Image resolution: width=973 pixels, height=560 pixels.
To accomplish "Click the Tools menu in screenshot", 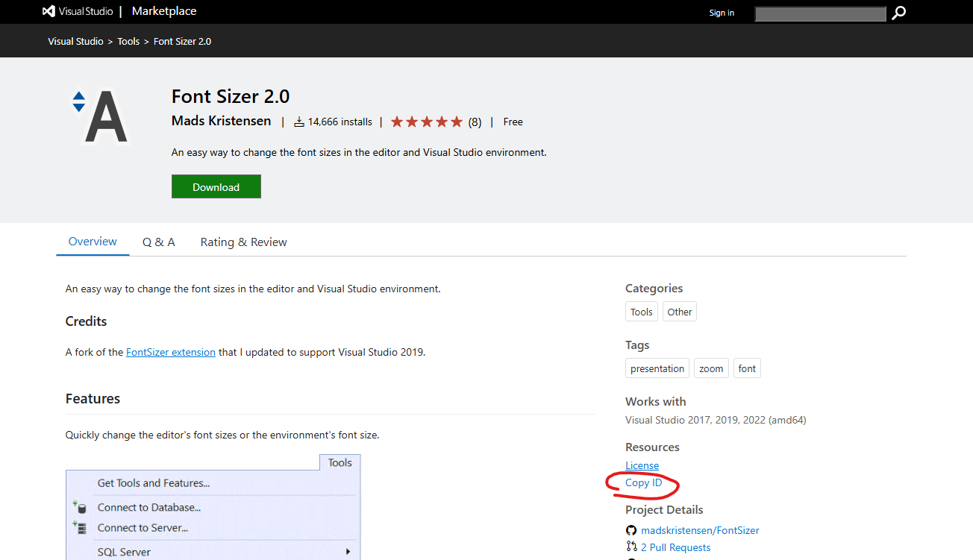I will click(x=340, y=462).
